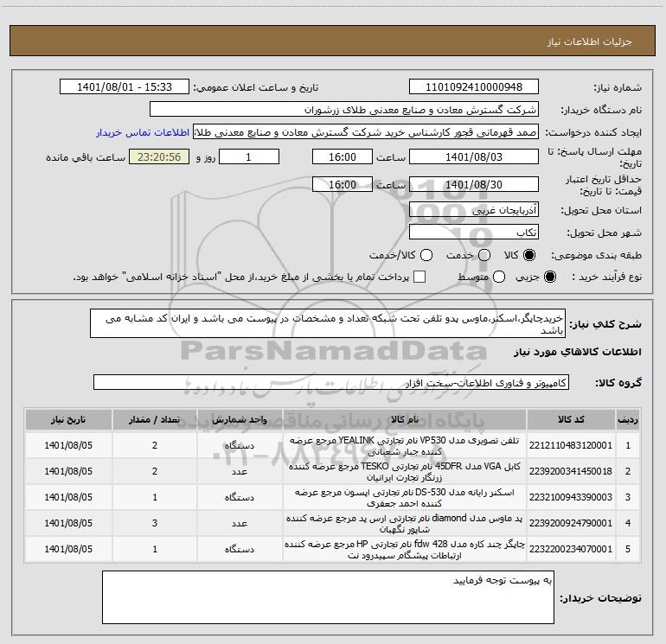The image size is (666, 644).
Task: Click the اطلاعات کالاهای مورد نیاز section heading
Action: point(578,352)
